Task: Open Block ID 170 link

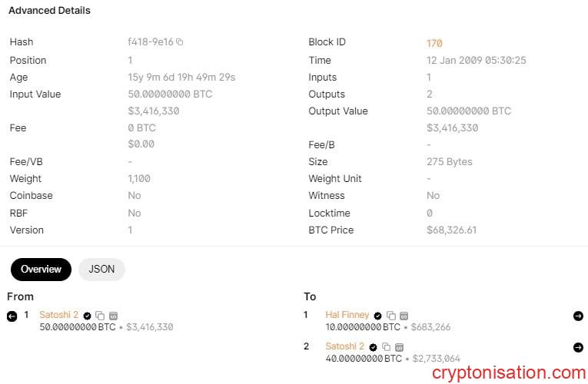Action: click(434, 44)
